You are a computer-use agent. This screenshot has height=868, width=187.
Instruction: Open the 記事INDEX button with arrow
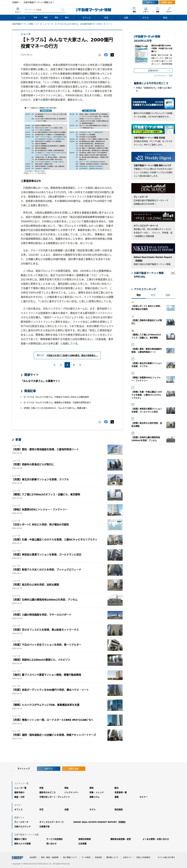pos(153,70)
